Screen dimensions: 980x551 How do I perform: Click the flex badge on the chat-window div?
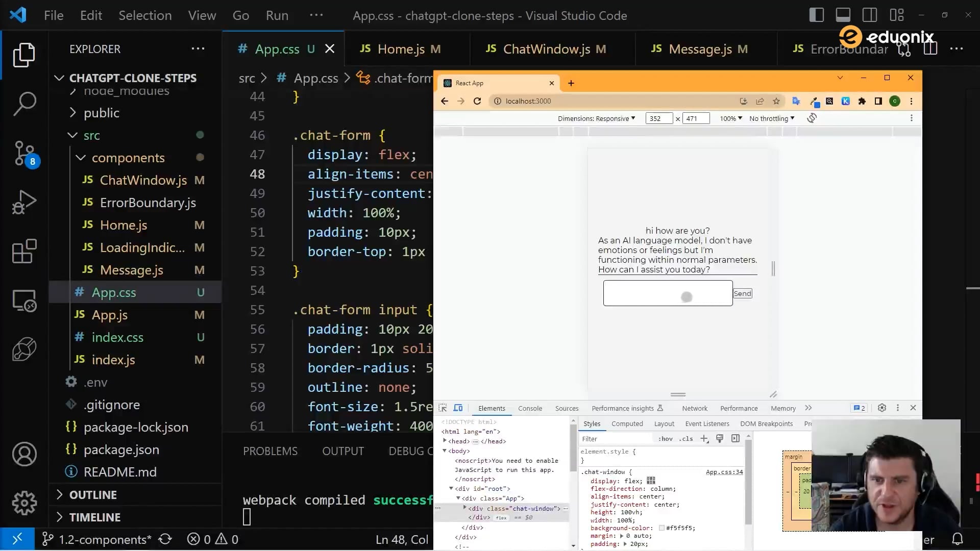point(502,517)
